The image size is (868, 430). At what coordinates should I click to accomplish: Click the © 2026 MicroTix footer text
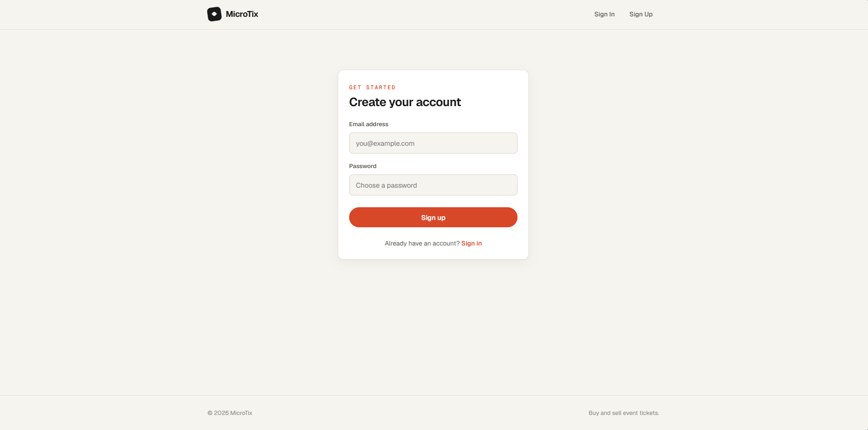tap(230, 413)
